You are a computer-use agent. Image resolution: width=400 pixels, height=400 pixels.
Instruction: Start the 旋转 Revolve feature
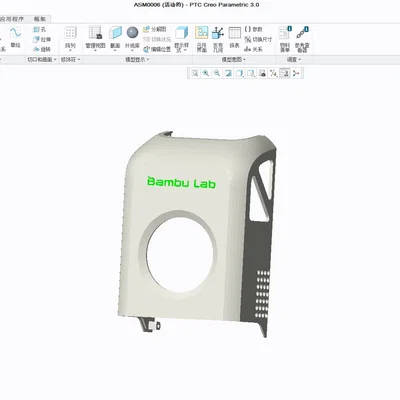point(42,49)
